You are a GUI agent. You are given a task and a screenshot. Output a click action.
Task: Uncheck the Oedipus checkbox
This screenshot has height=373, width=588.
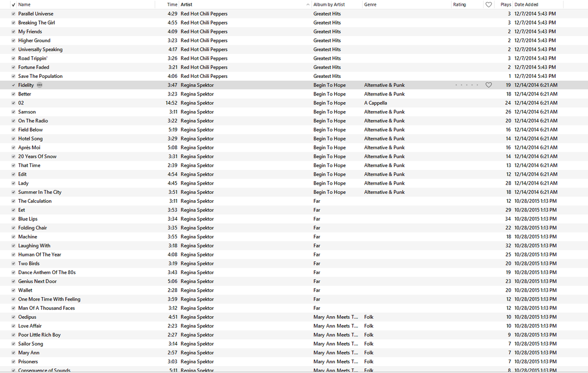[13, 317]
